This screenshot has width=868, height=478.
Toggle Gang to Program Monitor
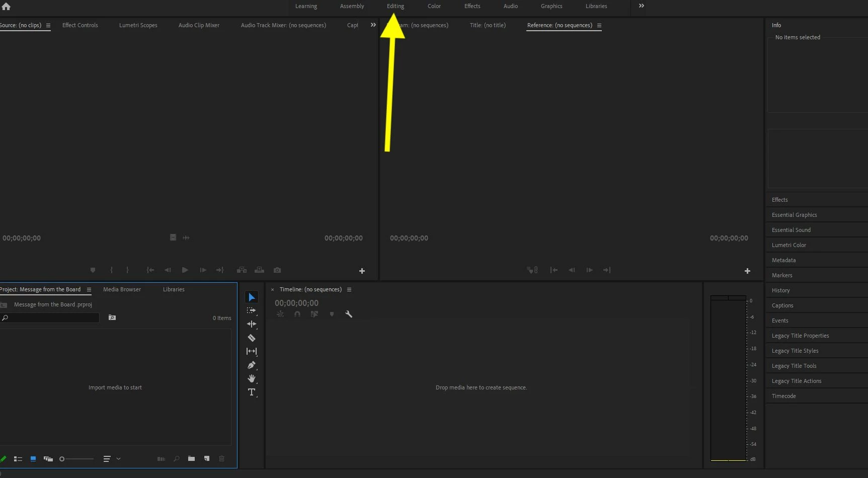click(532, 270)
